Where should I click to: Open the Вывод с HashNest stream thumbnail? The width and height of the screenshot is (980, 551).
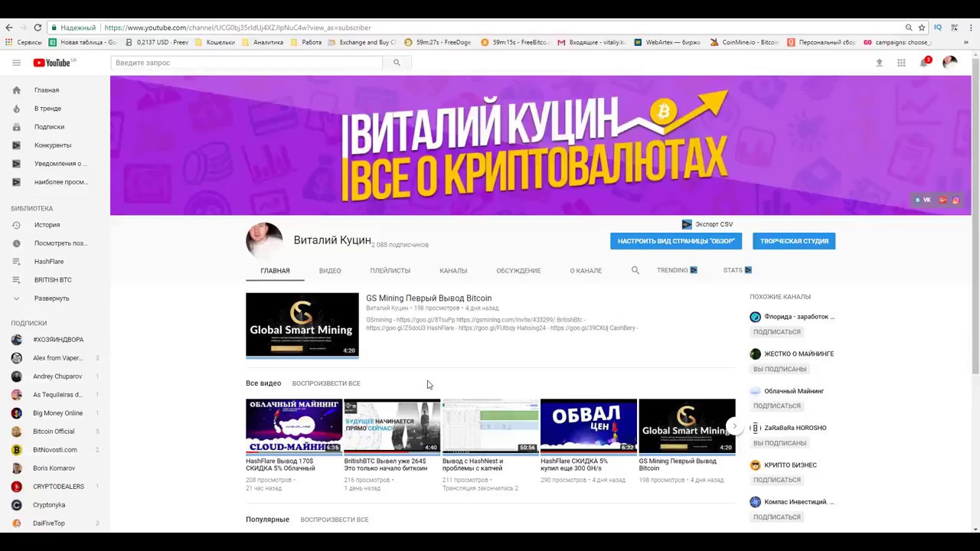[x=490, y=426]
